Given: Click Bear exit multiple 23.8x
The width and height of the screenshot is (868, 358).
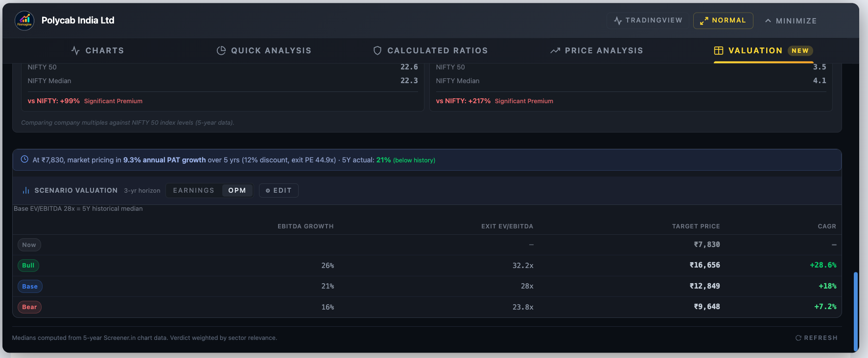Looking at the screenshot, I should pos(523,307).
